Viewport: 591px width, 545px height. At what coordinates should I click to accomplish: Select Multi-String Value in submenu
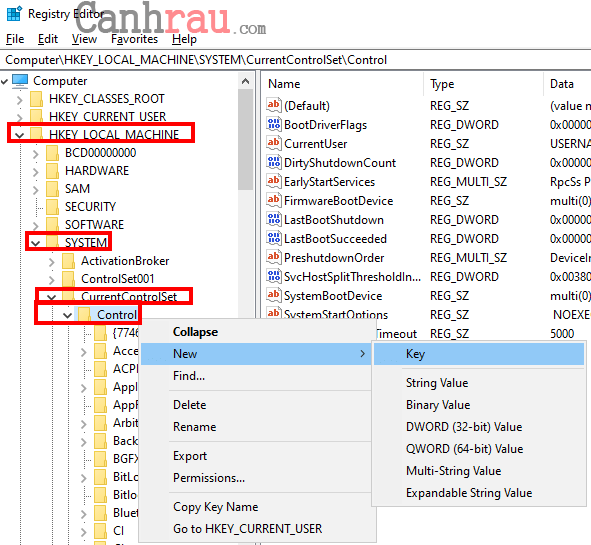[479, 471]
